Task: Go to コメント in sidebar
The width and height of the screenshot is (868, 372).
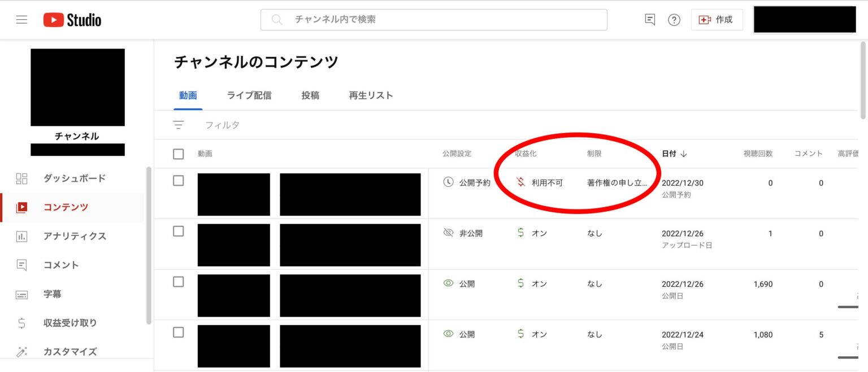Action: click(x=61, y=265)
